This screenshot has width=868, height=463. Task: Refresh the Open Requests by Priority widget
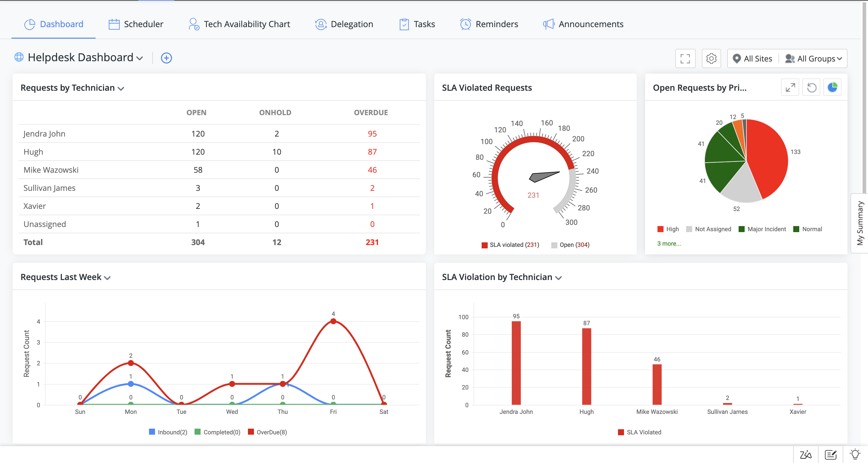coord(811,87)
